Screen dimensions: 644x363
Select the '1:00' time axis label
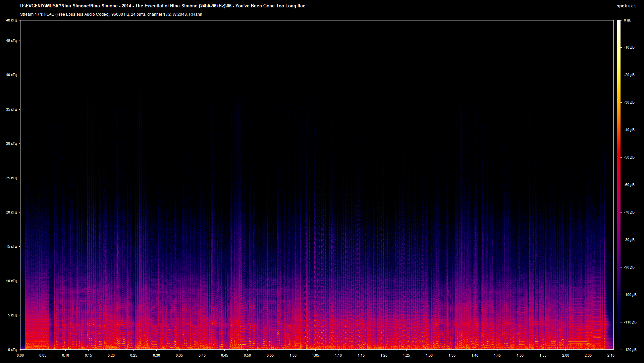point(293,355)
